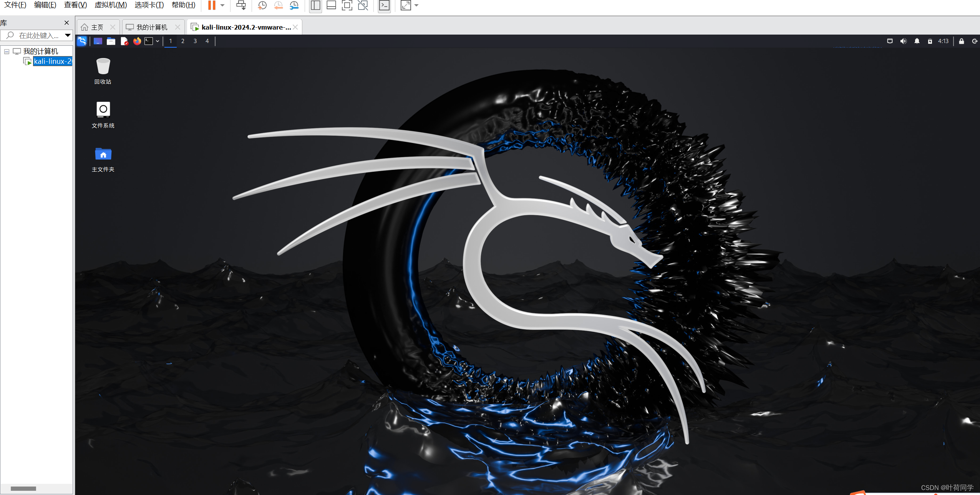Screen dimensions: 980x495
Task: Launch Firefox from the Kali panel
Action: [137, 41]
